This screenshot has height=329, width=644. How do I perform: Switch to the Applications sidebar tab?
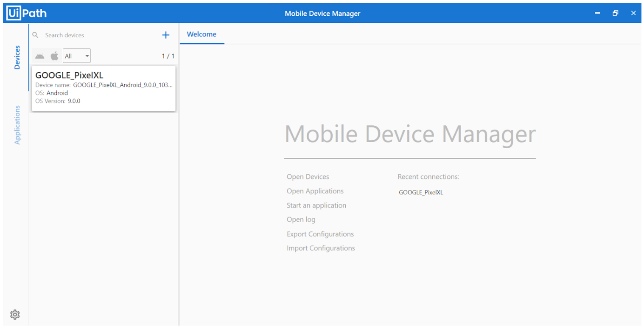coord(17,125)
